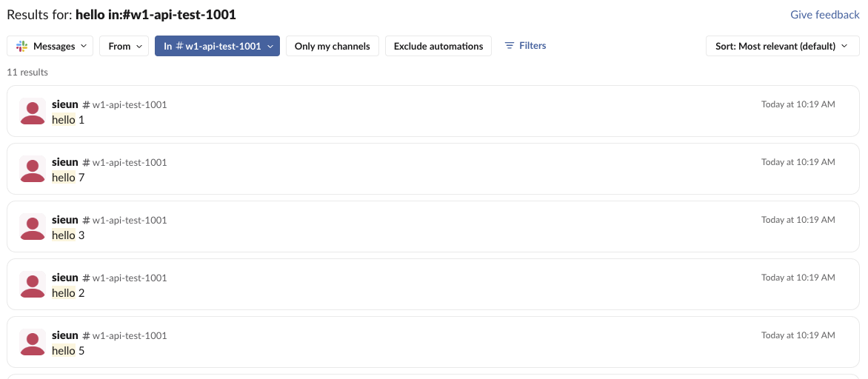Click sieun's avatar on hello 1 message

click(x=33, y=111)
